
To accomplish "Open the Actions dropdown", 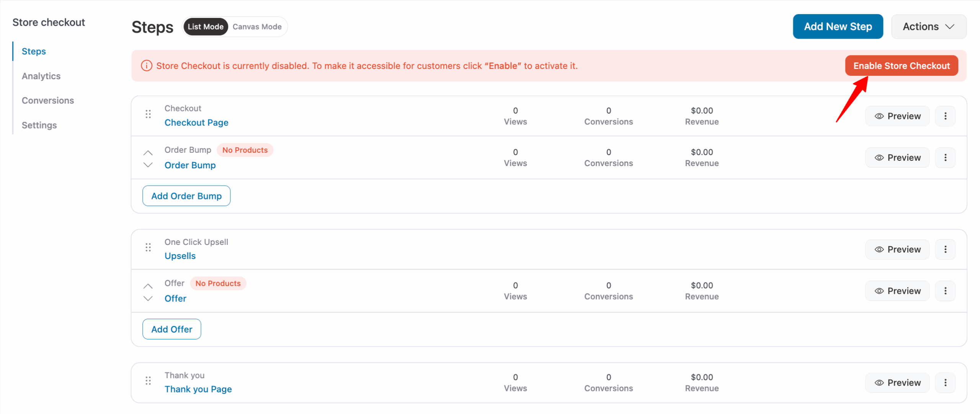I will pyautogui.click(x=928, y=26).
